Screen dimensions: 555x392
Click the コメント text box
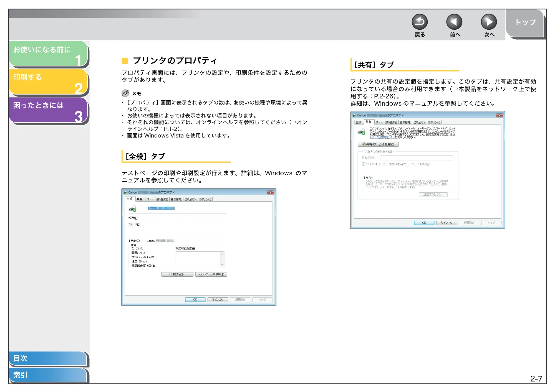(x=187, y=230)
